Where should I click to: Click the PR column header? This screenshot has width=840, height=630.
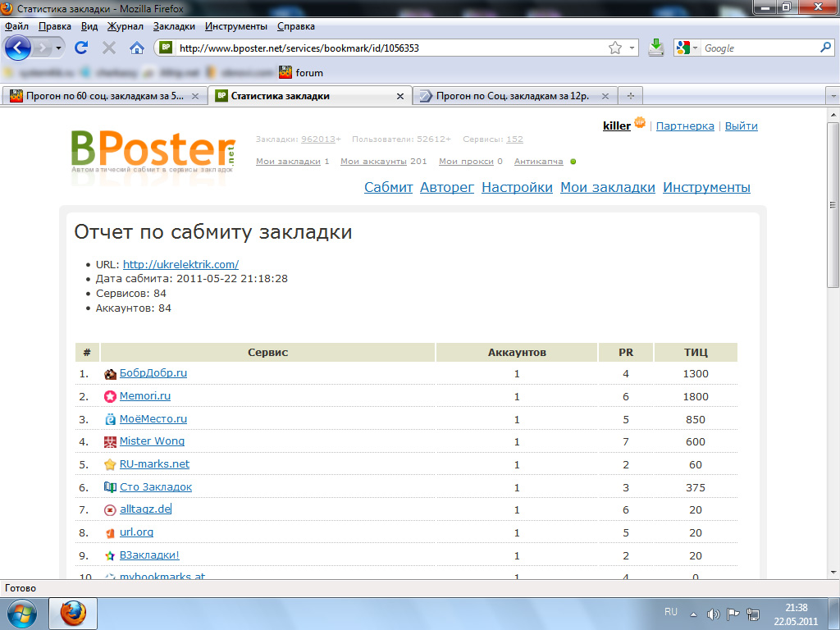tap(626, 353)
